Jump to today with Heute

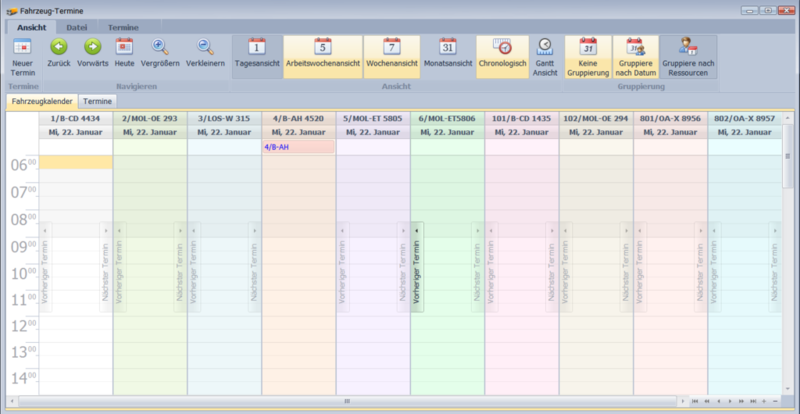point(124,53)
